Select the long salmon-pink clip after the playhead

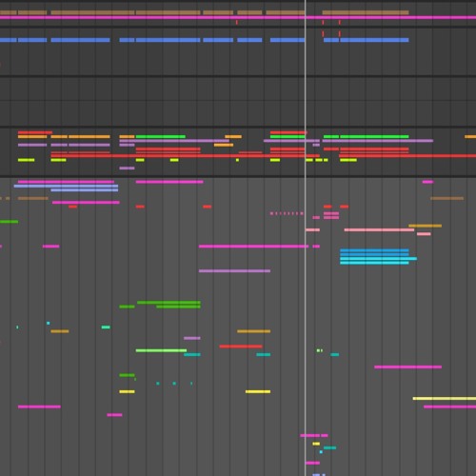click(x=379, y=229)
